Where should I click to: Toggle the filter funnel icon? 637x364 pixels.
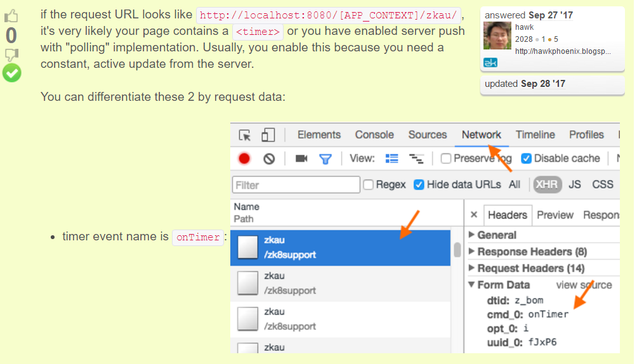point(325,159)
